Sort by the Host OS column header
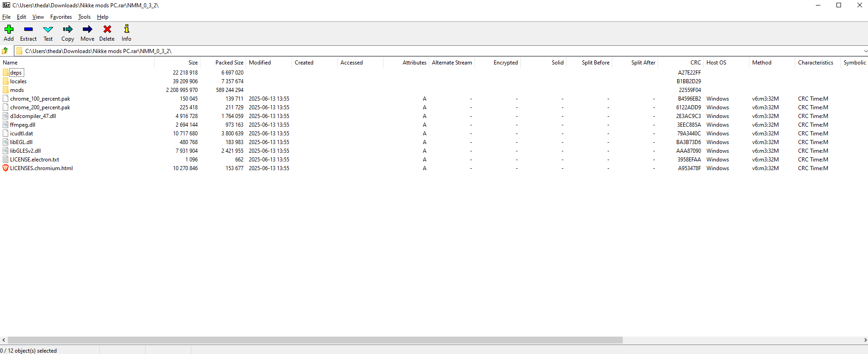Screen dimensions: 868x354 (727, 63)
